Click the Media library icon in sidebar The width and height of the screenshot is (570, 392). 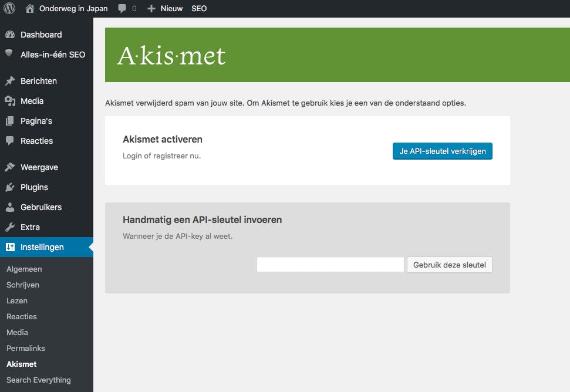[10, 101]
